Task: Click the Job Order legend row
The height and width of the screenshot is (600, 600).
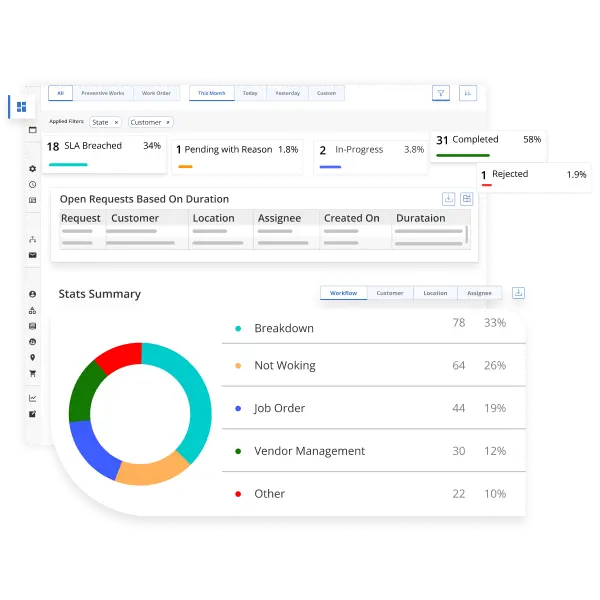Action: [x=373, y=408]
